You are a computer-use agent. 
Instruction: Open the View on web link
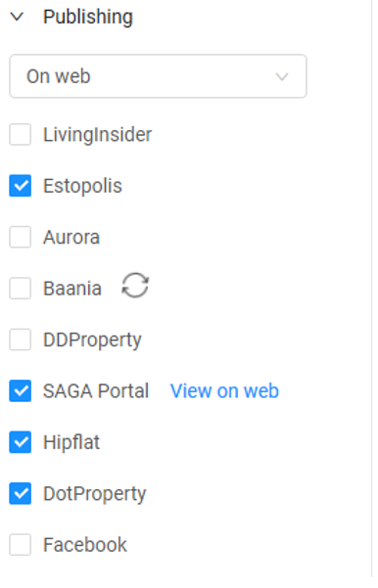pos(224,391)
